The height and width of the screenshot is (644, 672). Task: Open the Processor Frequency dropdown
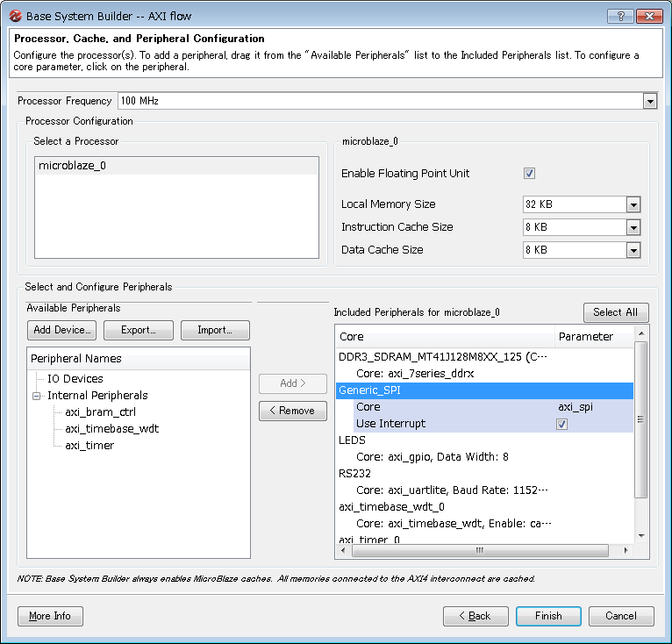point(649,101)
